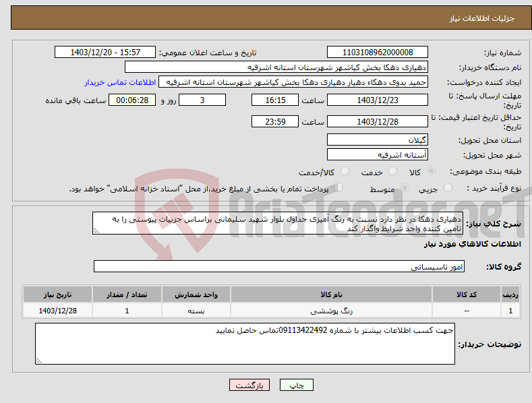This screenshot has height=403, width=532.
Task: Open the اطلاعات تماس خریدار link
Action: 120,82
